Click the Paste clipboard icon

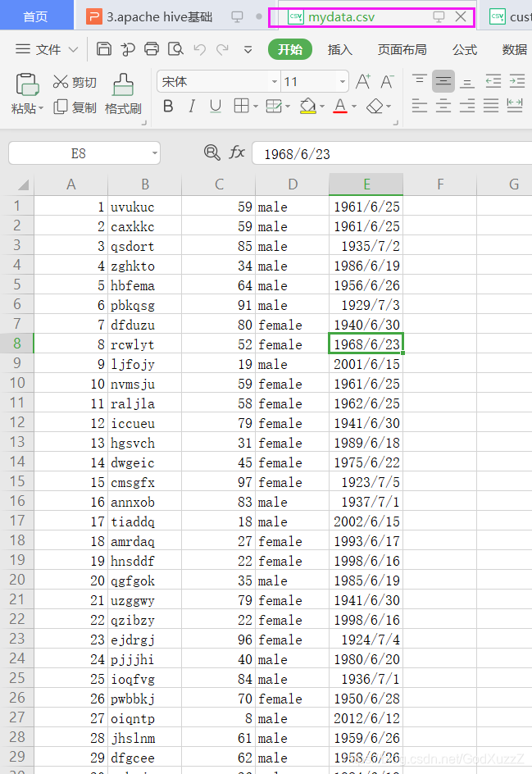tap(27, 84)
